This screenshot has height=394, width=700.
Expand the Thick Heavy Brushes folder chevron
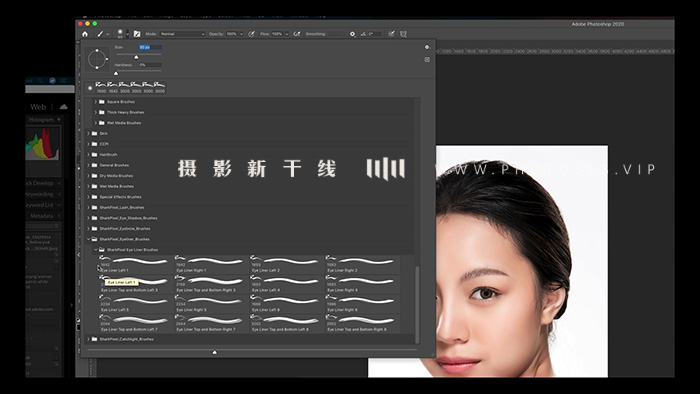pyautogui.click(x=96, y=112)
